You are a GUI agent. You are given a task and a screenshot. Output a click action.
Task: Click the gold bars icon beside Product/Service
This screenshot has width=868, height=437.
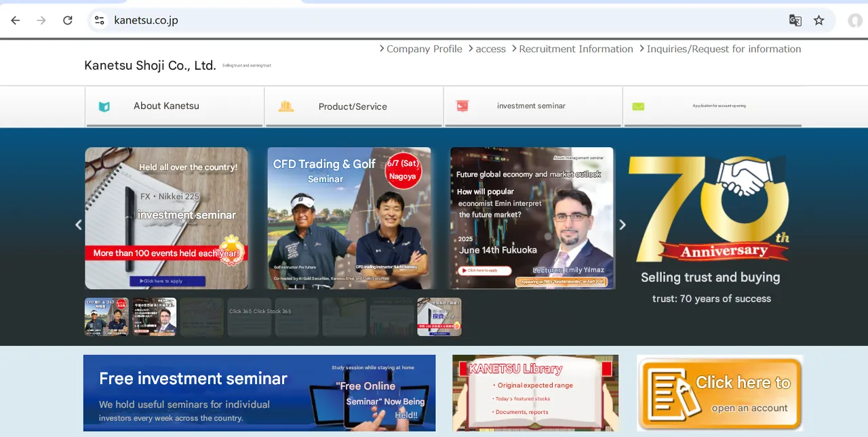[286, 106]
